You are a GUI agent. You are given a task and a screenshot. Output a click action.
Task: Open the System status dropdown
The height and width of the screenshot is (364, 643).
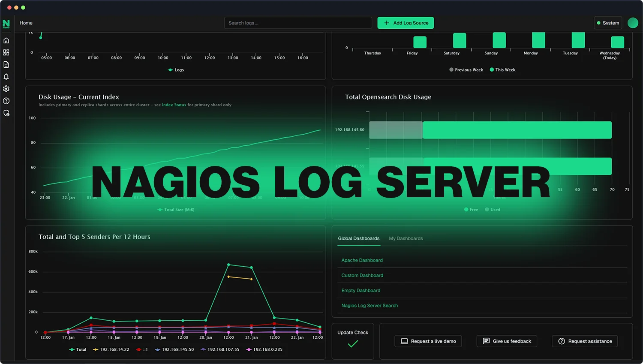(608, 23)
